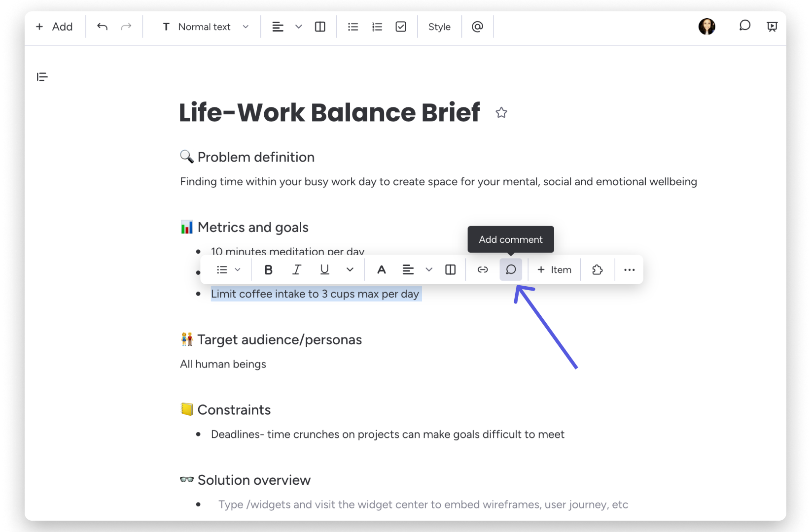The image size is (811, 532).
Task: Expand the floating toolbar list type chevron
Action: [238, 269]
